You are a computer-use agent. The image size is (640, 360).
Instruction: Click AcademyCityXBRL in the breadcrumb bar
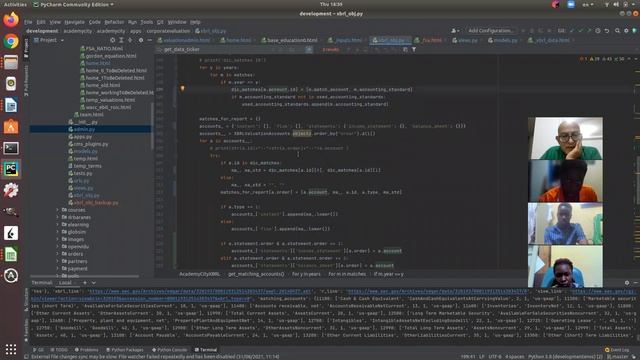tap(199, 274)
